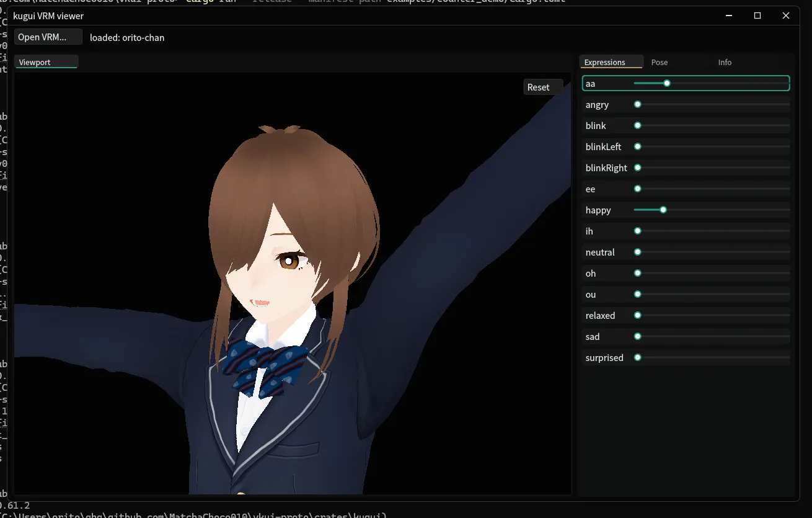Click the "kugui VRM viewer" window title
Viewport: 812px width, 518px height.
point(48,16)
